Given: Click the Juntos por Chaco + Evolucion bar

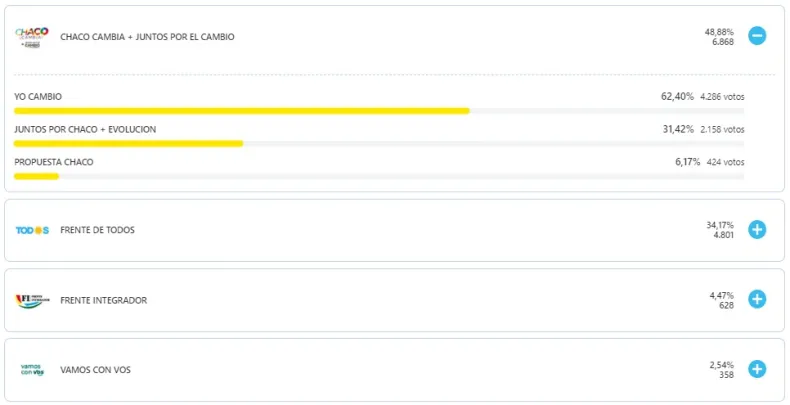Looking at the screenshot, I should [x=128, y=143].
